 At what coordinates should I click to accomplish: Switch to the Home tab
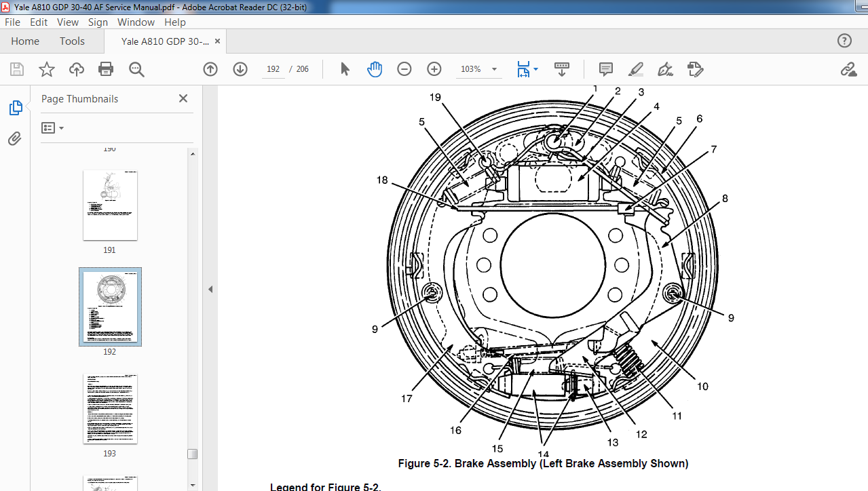coord(25,41)
